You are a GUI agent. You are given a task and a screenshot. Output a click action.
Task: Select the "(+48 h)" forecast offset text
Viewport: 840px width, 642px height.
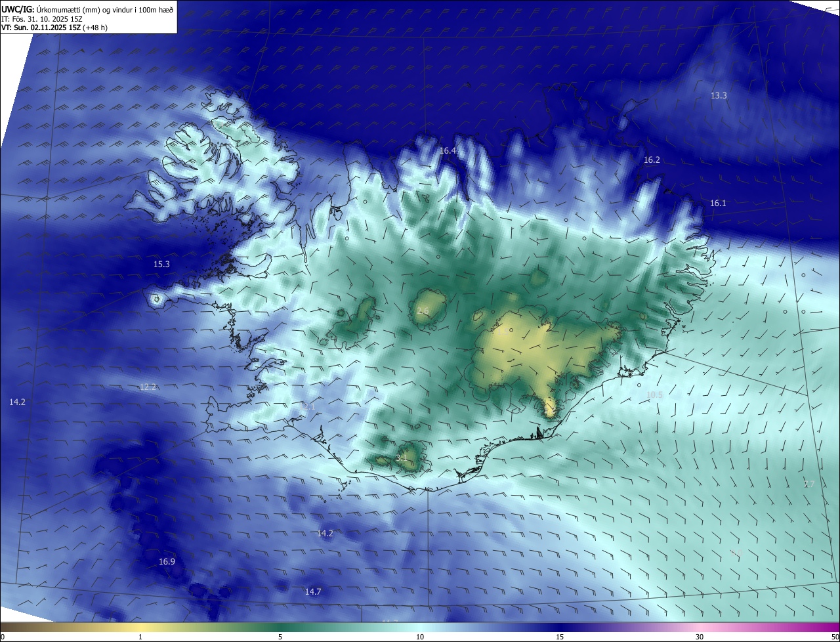point(95,28)
